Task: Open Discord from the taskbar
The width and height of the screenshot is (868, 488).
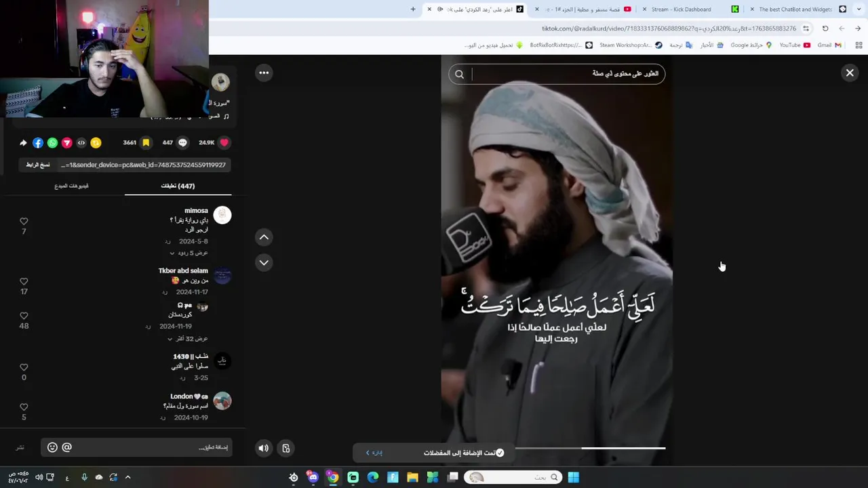Action: (x=313, y=477)
